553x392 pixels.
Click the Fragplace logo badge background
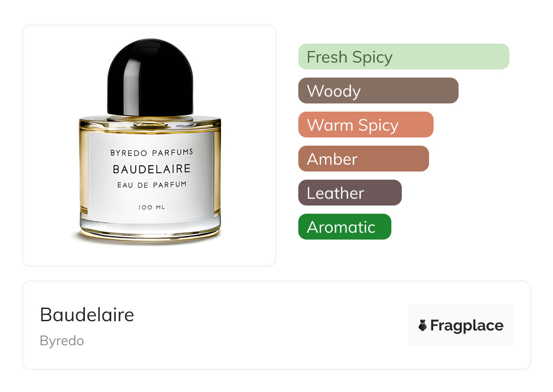tap(461, 325)
